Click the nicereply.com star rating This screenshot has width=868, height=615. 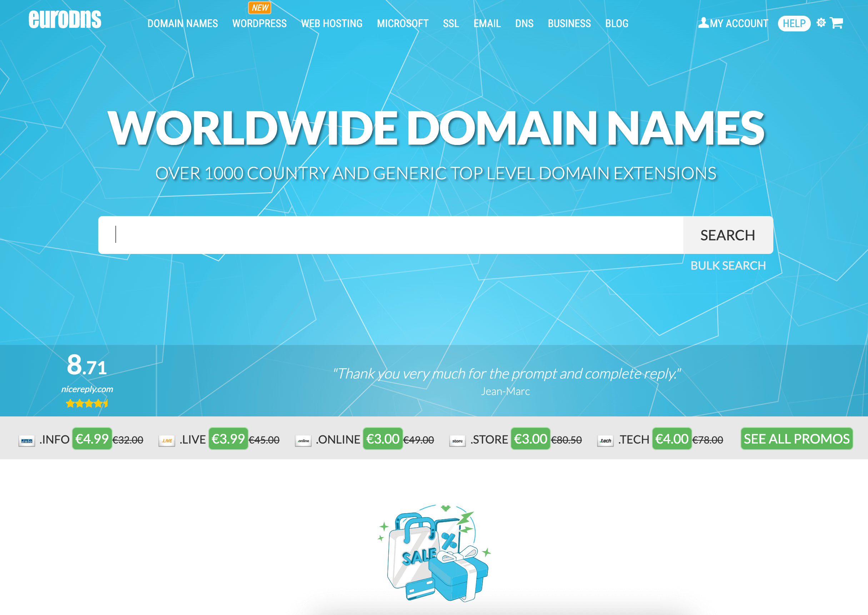coord(87,403)
